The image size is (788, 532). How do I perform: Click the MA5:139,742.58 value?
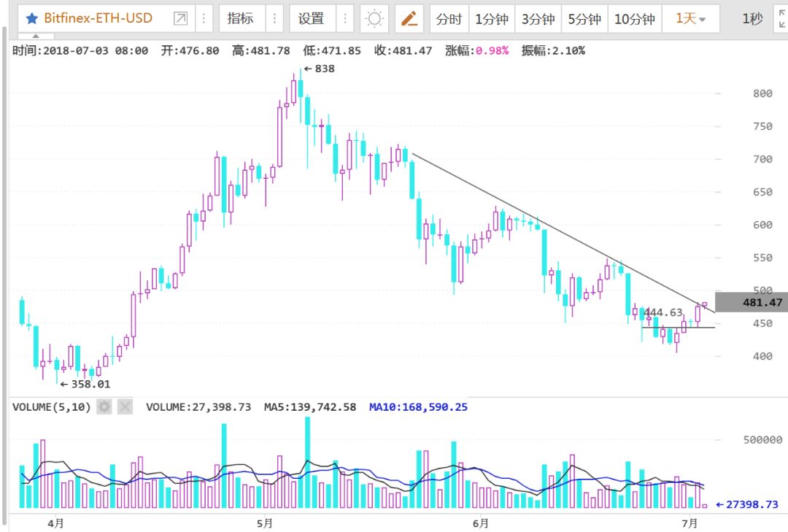pyautogui.click(x=310, y=406)
